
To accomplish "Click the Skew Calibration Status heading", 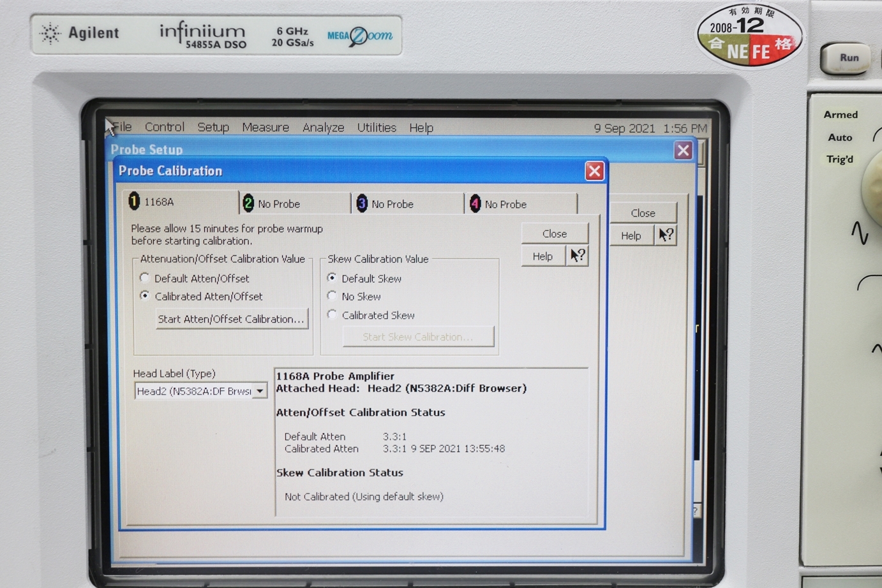I will tap(340, 473).
